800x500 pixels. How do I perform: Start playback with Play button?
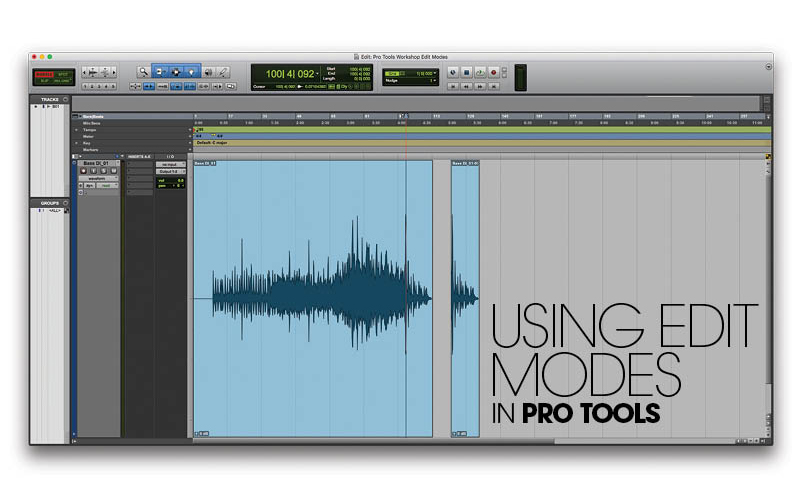[480, 72]
